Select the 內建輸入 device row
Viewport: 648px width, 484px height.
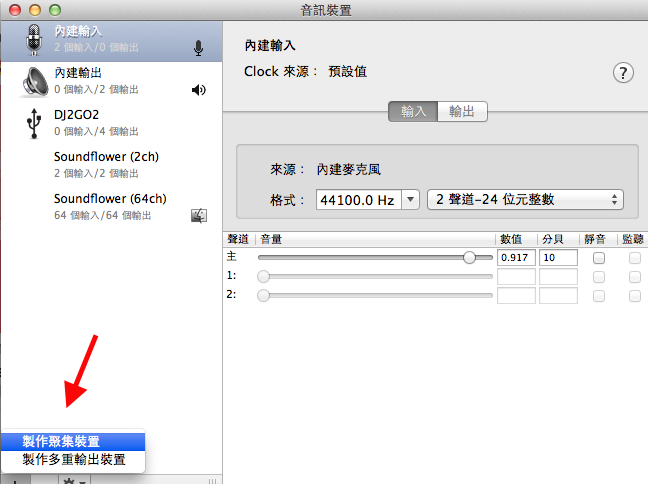[112, 41]
